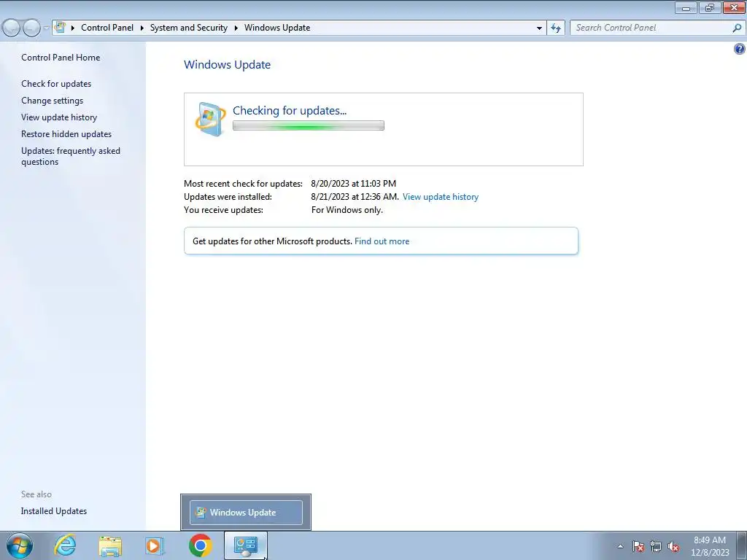Click the Windows Update shield icon
The image size is (747, 560).
pyautogui.click(x=210, y=119)
